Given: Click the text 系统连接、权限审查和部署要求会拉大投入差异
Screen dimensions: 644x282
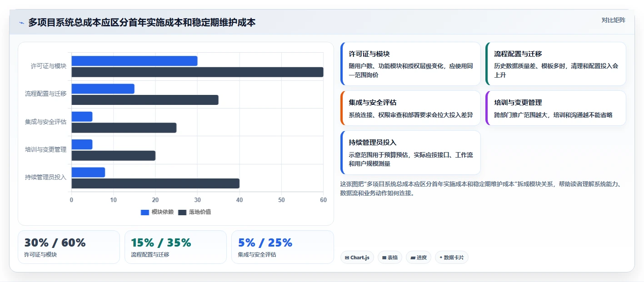Looking at the screenshot, I should pyautogui.click(x=411, y=115).
